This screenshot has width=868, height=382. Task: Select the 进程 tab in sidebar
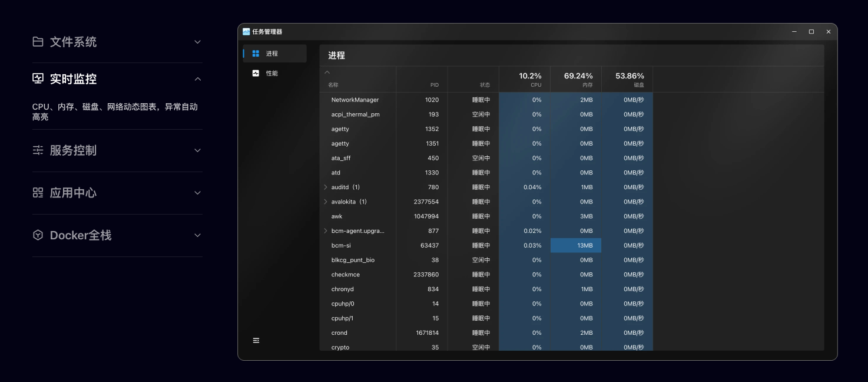[x=271, y=54]
